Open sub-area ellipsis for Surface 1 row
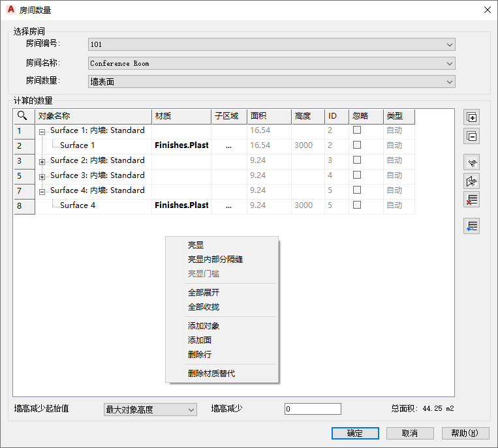This screenshot has height=448, width=498. click(228, 146)
